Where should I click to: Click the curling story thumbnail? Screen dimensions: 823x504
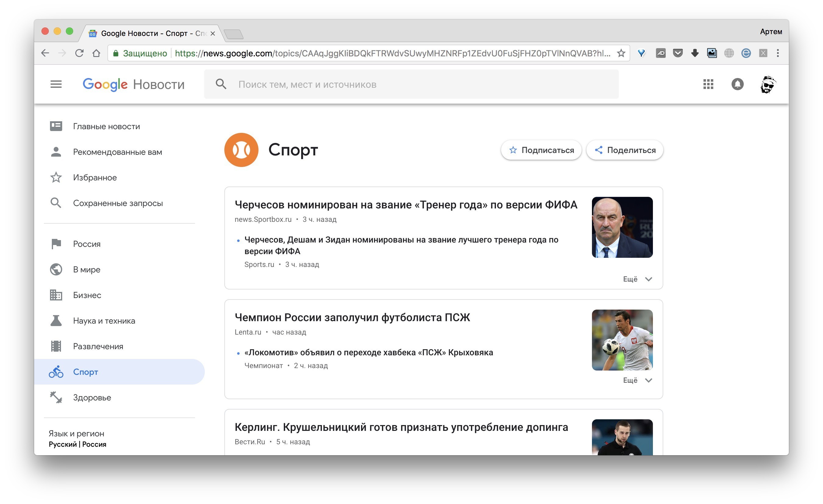(x=622, y=437)
